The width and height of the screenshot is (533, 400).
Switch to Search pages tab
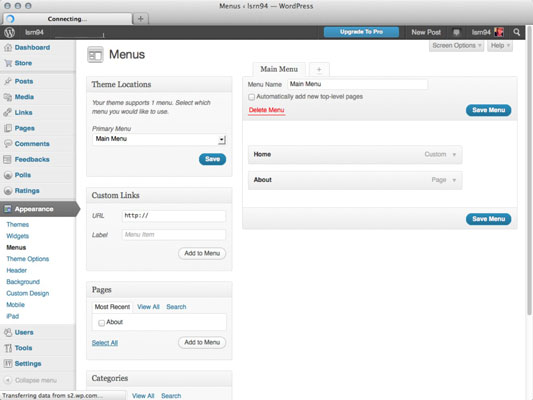pyautogui.click(x=176, y=307)
